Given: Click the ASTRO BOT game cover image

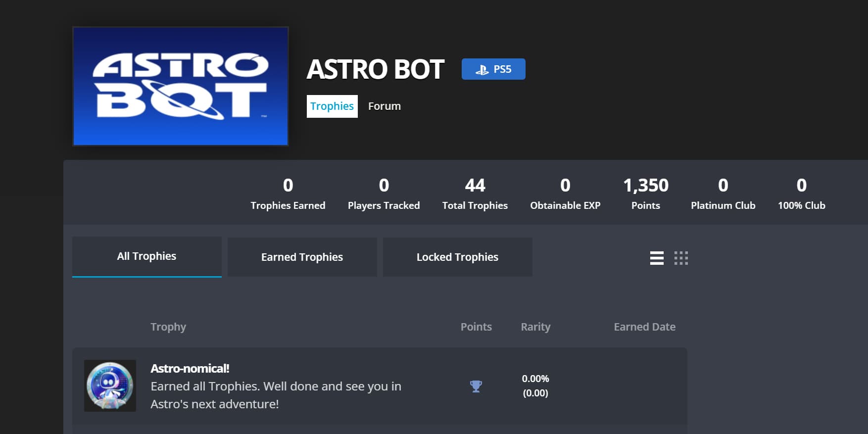Looking at the screenshot, I should click(181, 86).
